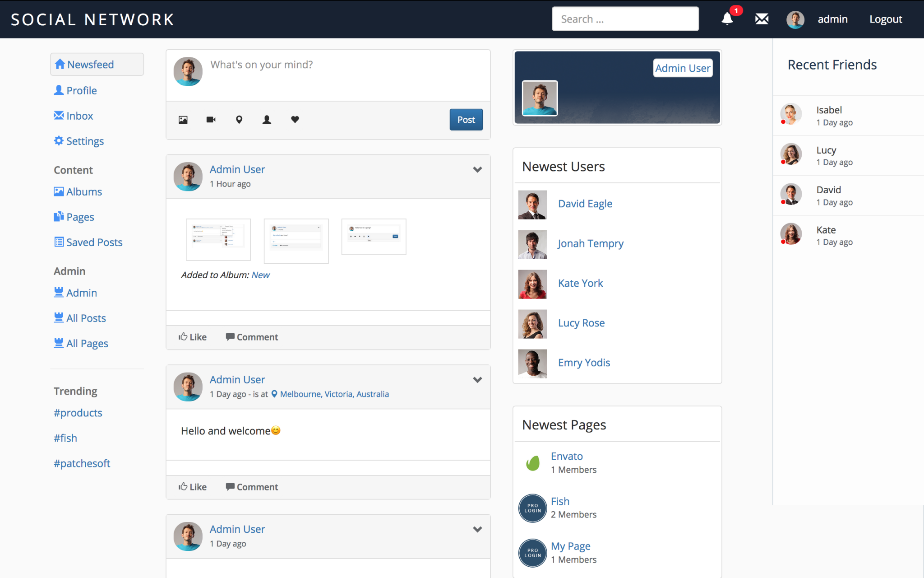924x578 pixels.
Task: Open the Saved Posts content section
Action: pos(94,242)
